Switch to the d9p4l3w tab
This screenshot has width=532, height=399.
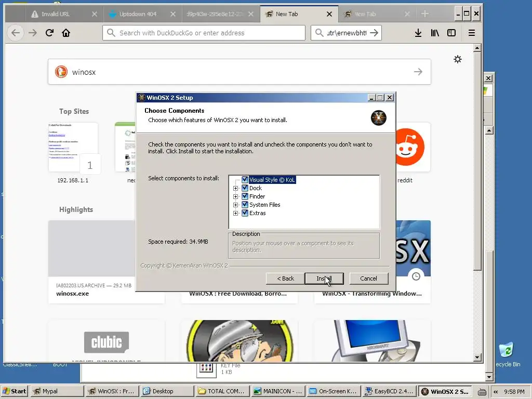coord(220,14)
